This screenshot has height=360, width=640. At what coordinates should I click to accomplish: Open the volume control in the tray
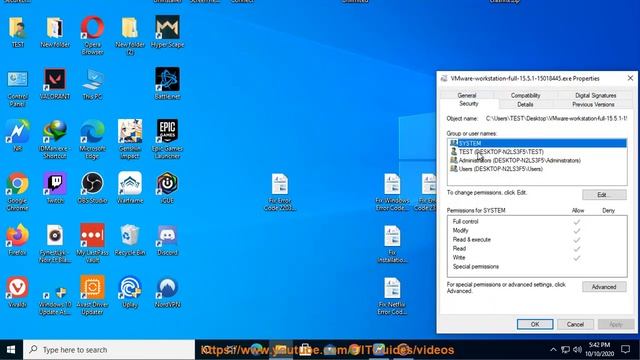[577, 350]
